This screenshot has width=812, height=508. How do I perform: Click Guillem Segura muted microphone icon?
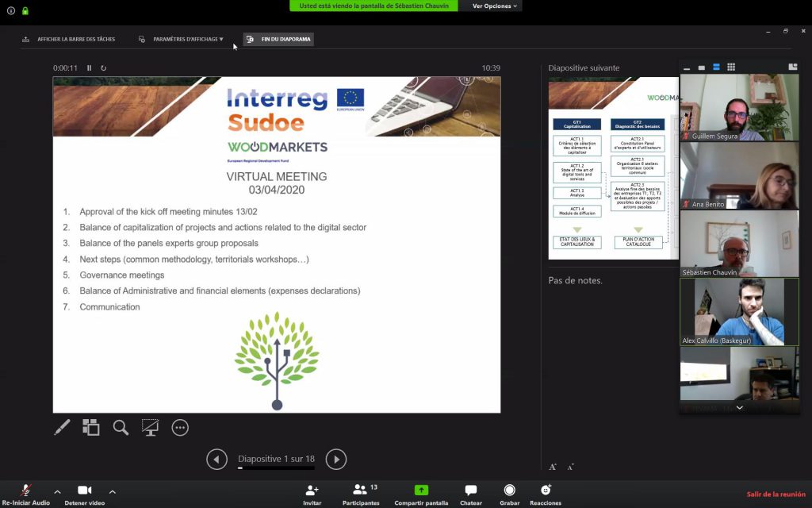pos(687,137)
